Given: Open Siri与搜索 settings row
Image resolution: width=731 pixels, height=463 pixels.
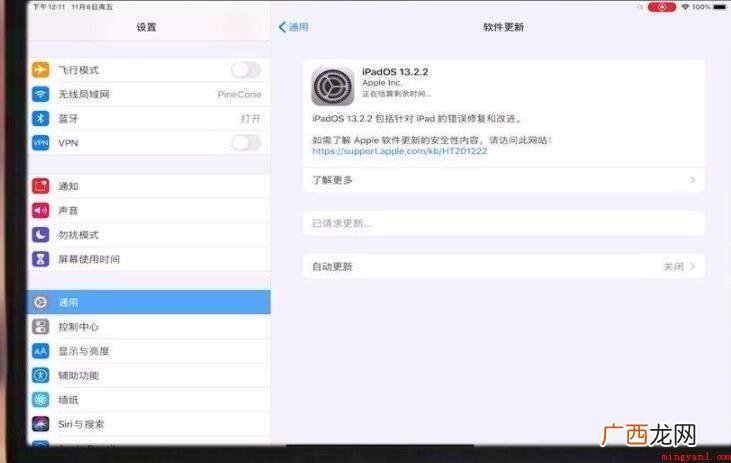Looking at the screenshot, I should [149, 423].
